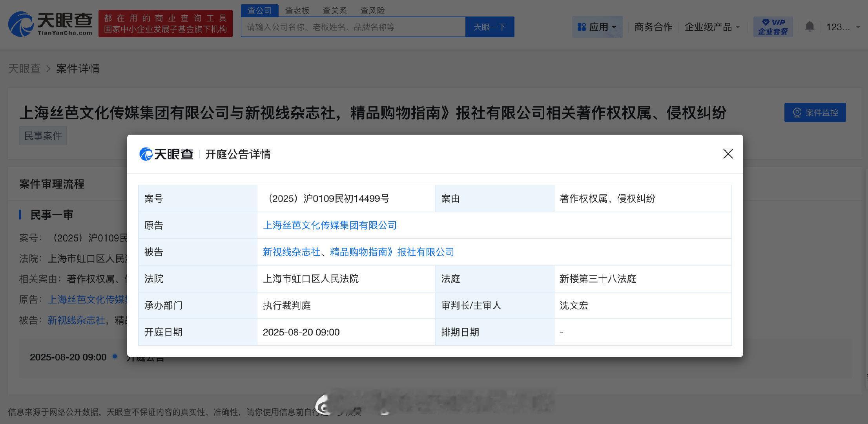This screenshot has width=868, height=424.
Task: Click the TianYanCha logo at top left
Action: [x=50, y=24]
